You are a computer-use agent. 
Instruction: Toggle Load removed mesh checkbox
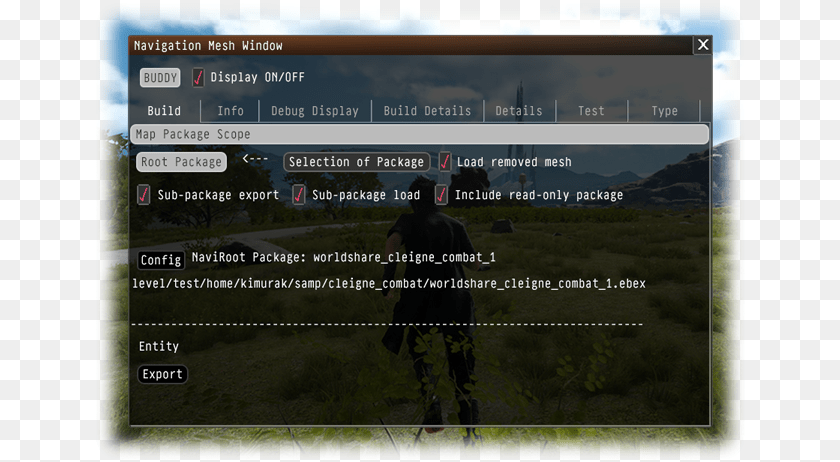click(445, 162)
